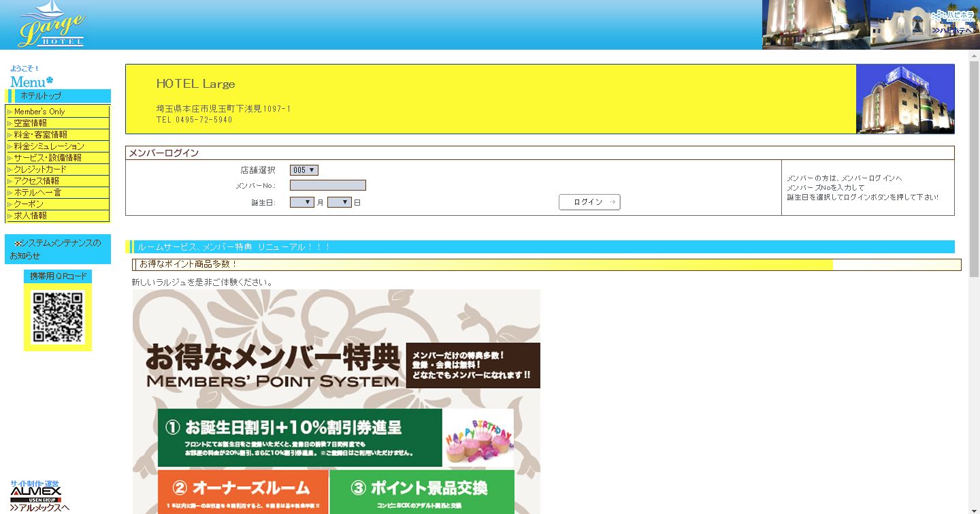Open 料金・客室情報 menu item

click(x=57, y=135)
